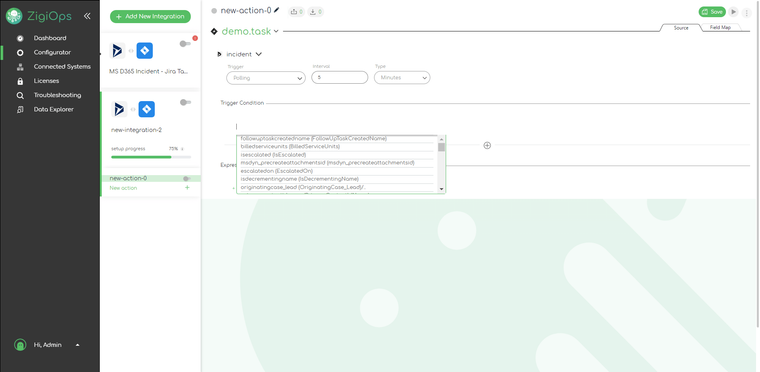This screenshot has height=372, width=760.
Task: Click the Save button
Action: tap(712, 12)
